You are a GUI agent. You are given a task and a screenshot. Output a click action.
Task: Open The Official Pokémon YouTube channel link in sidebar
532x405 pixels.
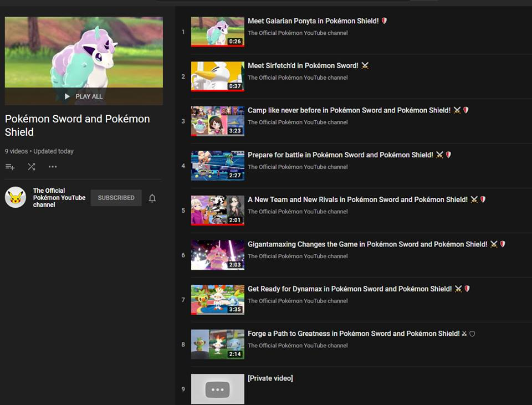coord(59,197)
